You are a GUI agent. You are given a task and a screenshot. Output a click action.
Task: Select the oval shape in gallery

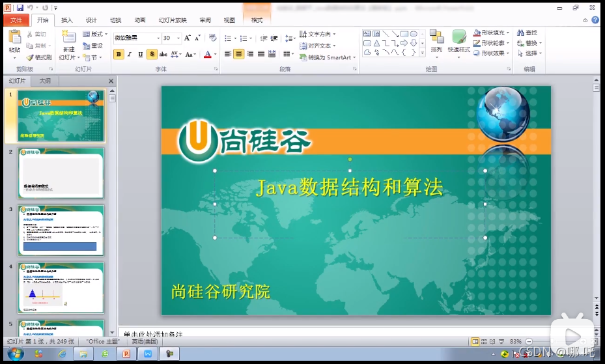[x=414, y=34]
